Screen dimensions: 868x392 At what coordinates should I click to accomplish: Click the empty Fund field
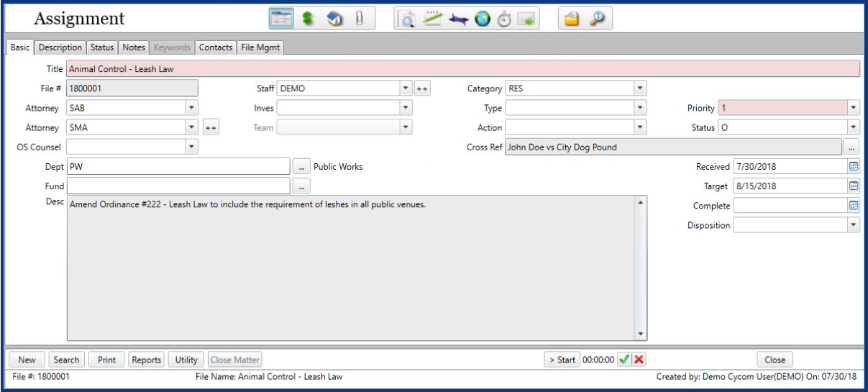(x=178, y=186)
